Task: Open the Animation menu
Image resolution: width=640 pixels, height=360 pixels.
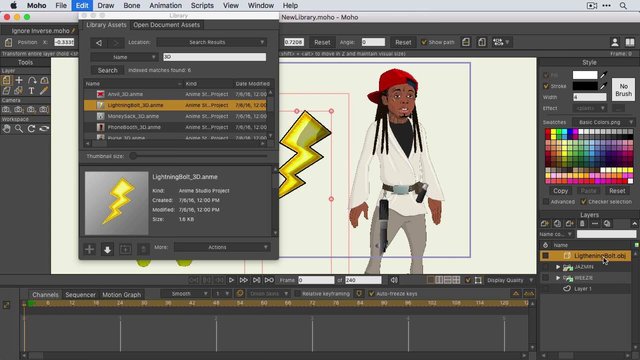Action: coord(165,6)
